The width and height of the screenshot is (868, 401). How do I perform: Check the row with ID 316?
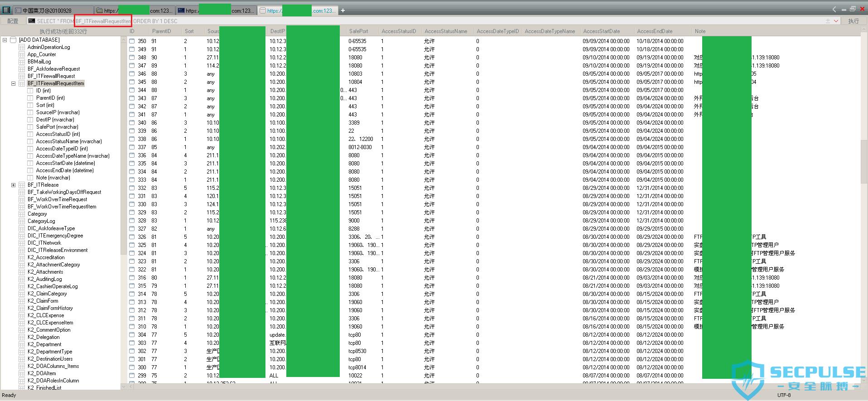pos(132,278)
